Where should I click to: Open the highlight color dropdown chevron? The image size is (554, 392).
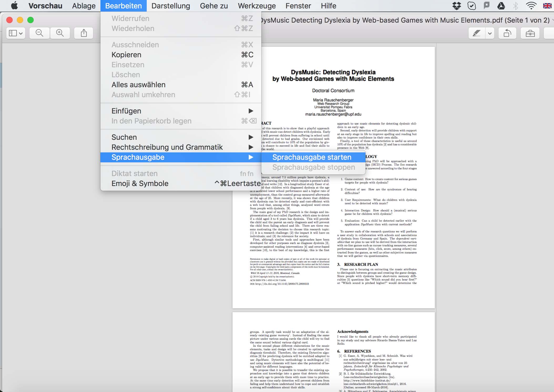(490, 33)
